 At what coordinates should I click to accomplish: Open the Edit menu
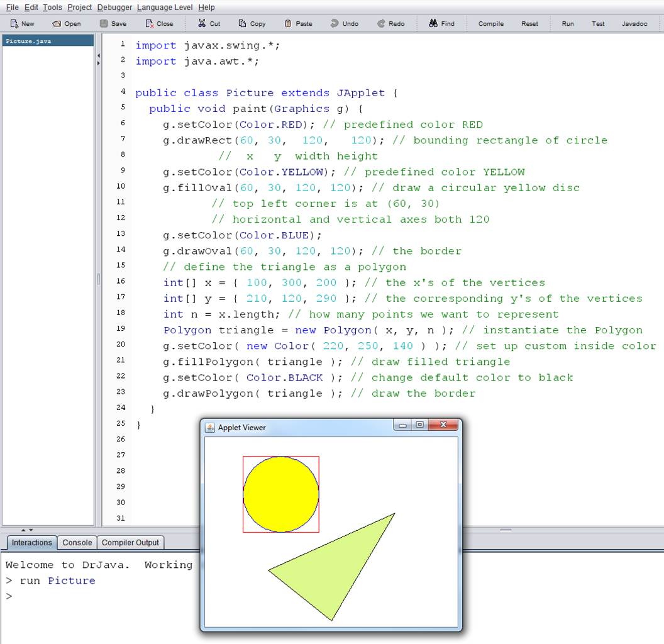[31, 7]
